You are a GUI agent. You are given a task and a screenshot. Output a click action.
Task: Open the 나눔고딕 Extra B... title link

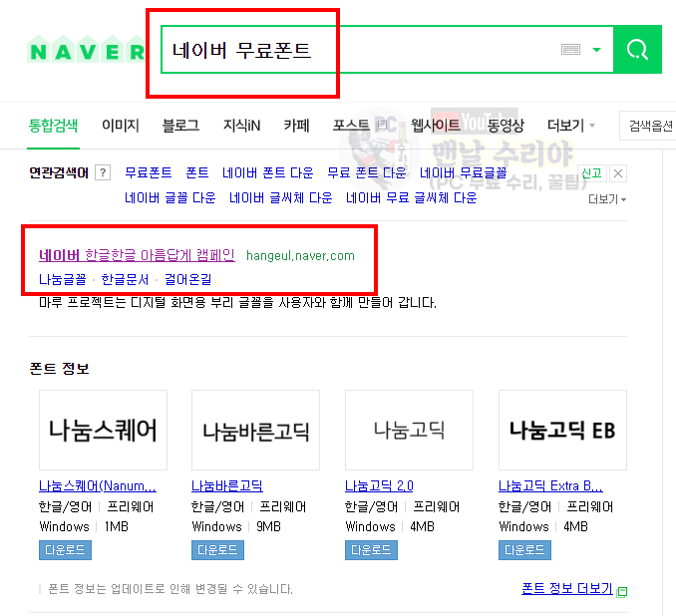[x=550, y=486]
